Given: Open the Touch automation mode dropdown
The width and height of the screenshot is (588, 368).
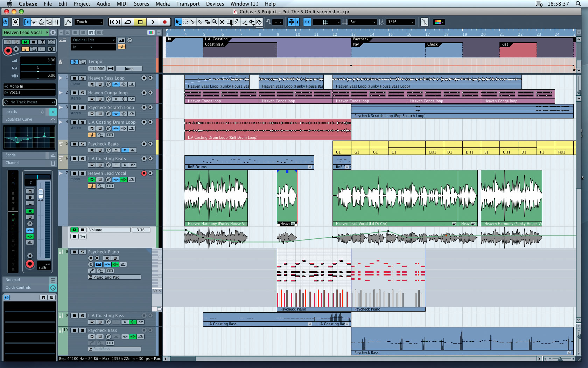Looking at the screenshot, I should click(x=89, y=22).
